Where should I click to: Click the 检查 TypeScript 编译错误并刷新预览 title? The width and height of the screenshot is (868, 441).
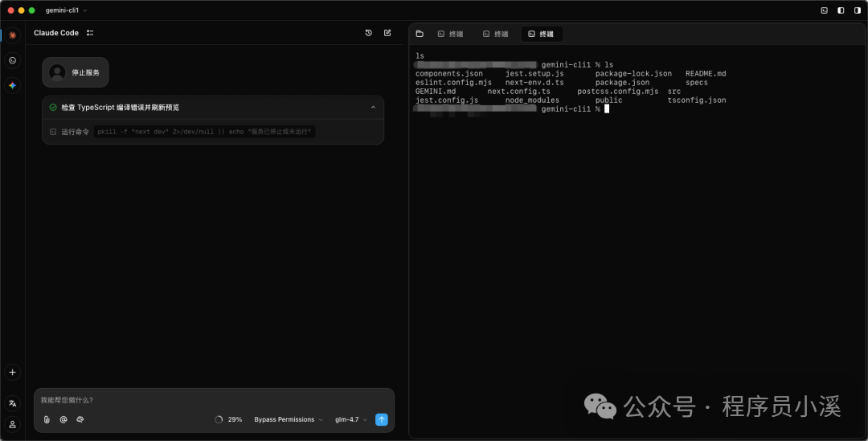120,108
